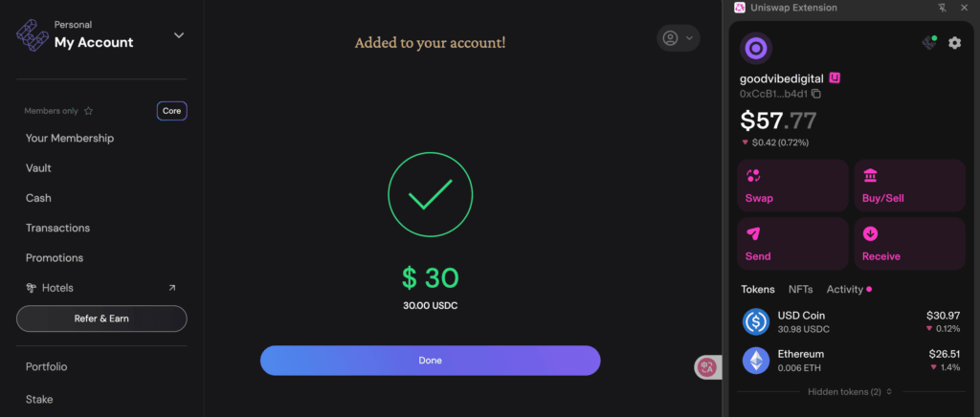Click the Done button
The height and width of the screenshot is (417, 980).
click(x=430, y=361)
